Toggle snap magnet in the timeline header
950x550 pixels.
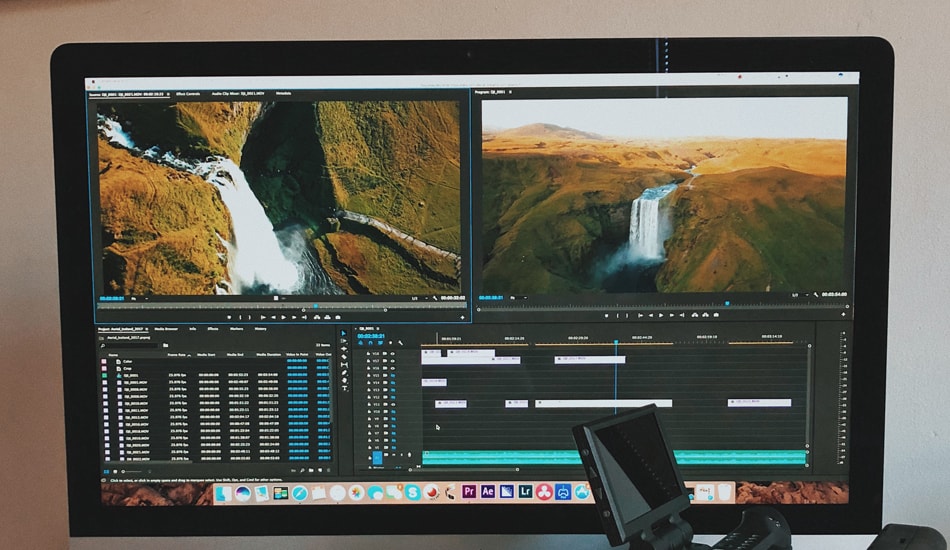[x=370, y=343]
